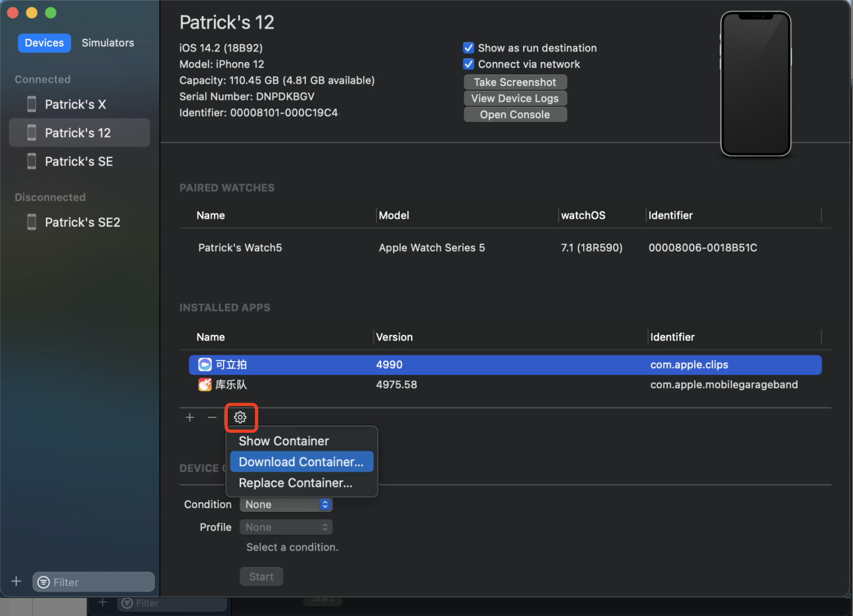Click the version 4990 cell
Screen dimensions: 853x616
click(x=389, y=365)
